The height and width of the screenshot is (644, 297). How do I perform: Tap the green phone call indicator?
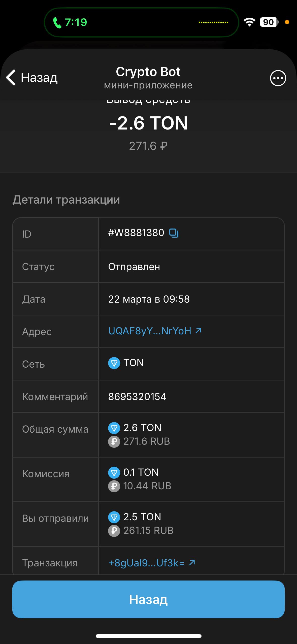pyautogui.click(x=57, y=23)
